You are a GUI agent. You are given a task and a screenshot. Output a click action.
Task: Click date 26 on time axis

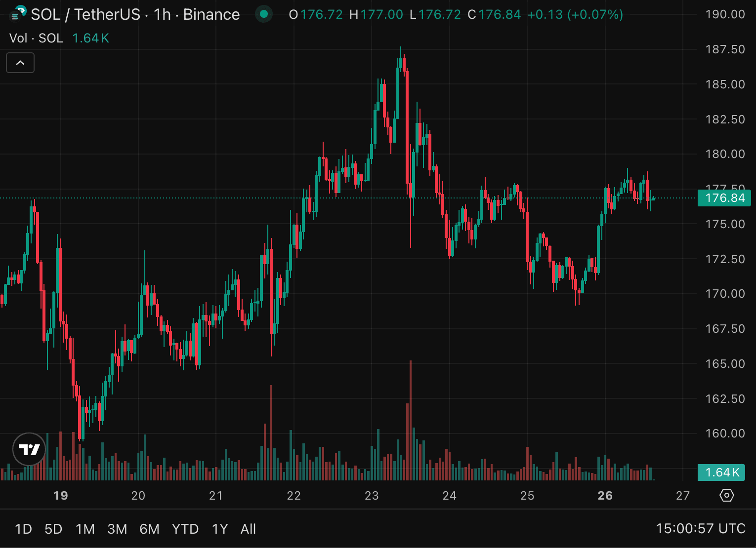pos(605,495)
